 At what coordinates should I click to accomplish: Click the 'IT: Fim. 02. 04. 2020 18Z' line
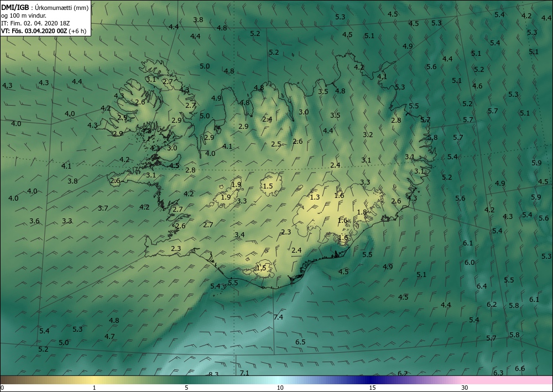[x=35, y=23]
